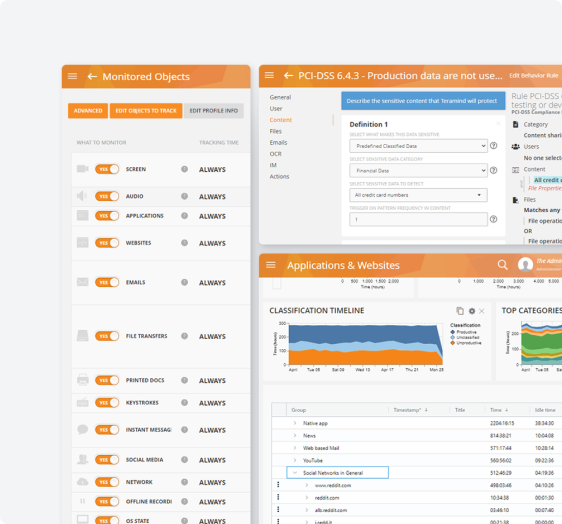
Task: Copy the Classification Timeline widget
Action: tap(460, 311)
